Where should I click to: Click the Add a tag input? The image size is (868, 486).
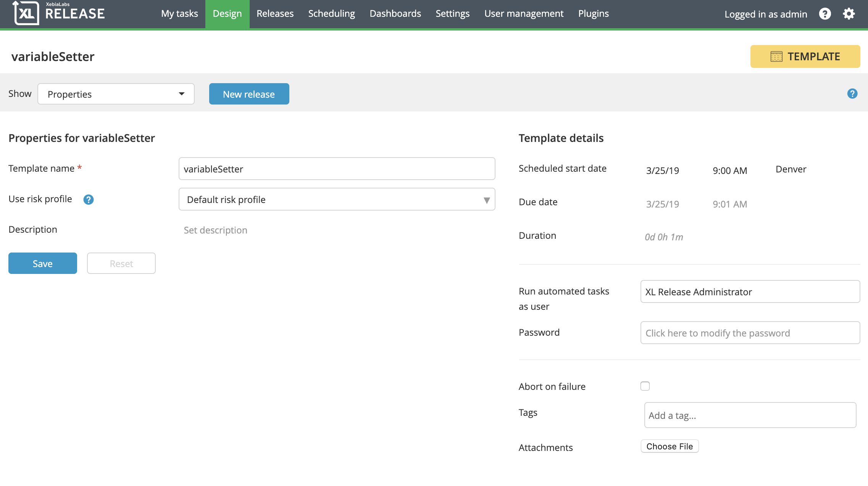(750, 415)
